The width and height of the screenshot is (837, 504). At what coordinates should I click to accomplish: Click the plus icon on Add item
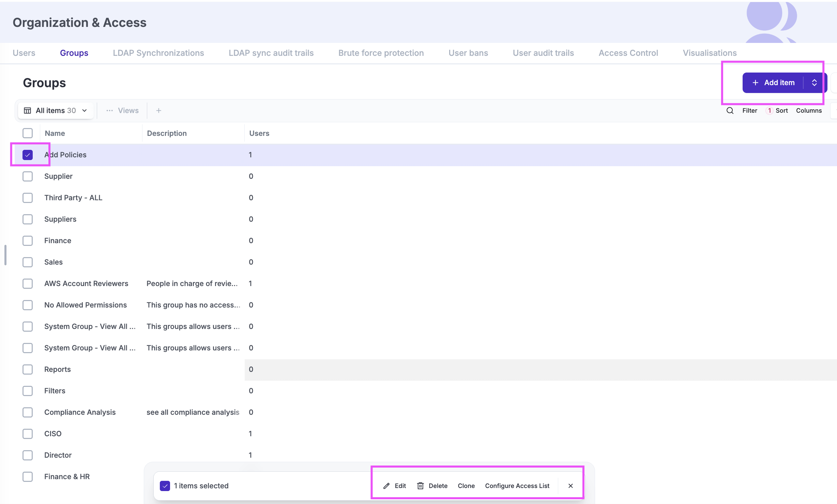click(x=755, y=83)
